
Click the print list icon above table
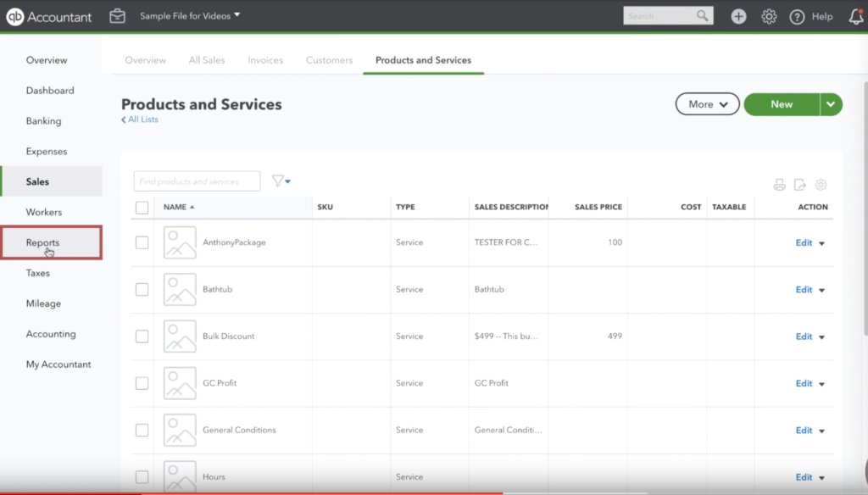(779, 185)
